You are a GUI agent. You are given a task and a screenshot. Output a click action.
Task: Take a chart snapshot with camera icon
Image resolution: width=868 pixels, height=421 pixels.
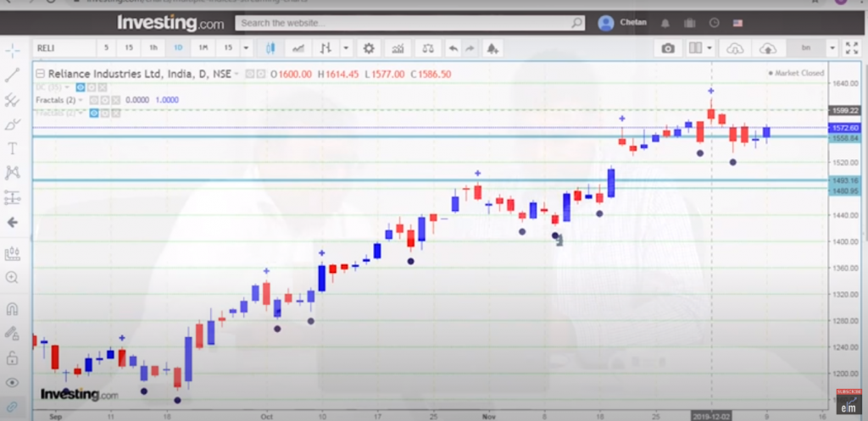(x=668, y=48)
